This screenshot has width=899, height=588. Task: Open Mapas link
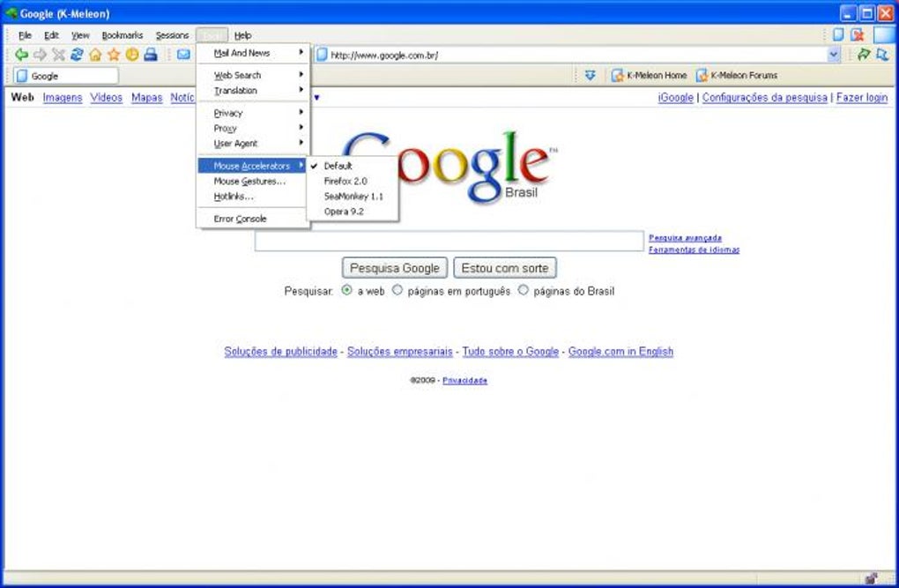pyautogui.click(x=147, y=98)
